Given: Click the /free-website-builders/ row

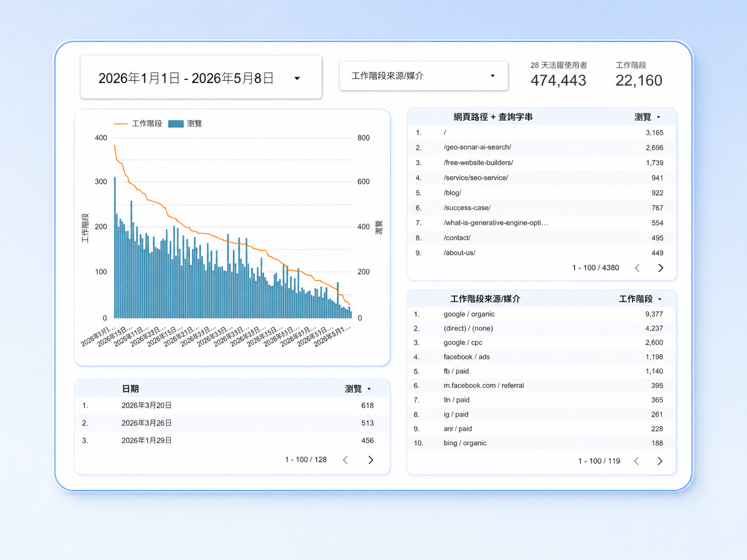Looking at the screenshot, I should pyautogui.click(x=542, y=162).
